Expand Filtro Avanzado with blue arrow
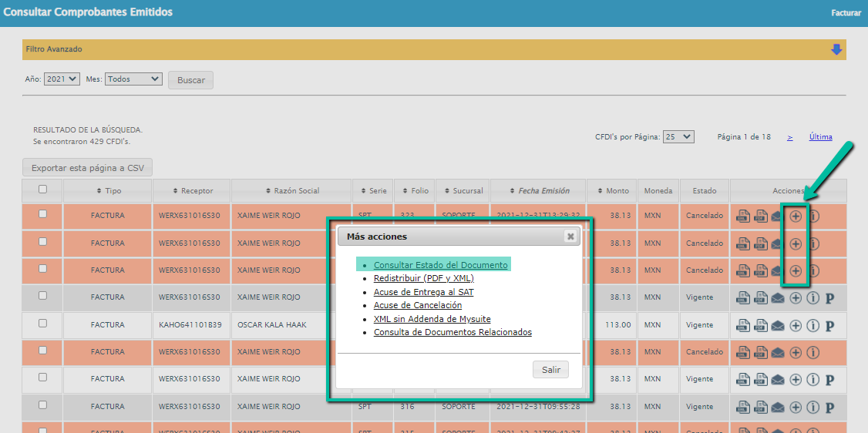Viewport: 868px width, 433px height. (x=836, y=49)
